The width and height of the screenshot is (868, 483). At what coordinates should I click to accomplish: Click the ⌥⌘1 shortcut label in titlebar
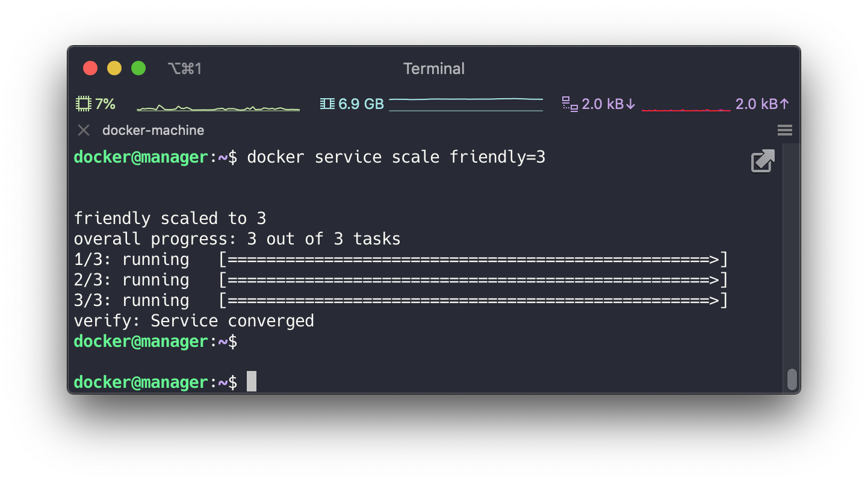point(184,68)
